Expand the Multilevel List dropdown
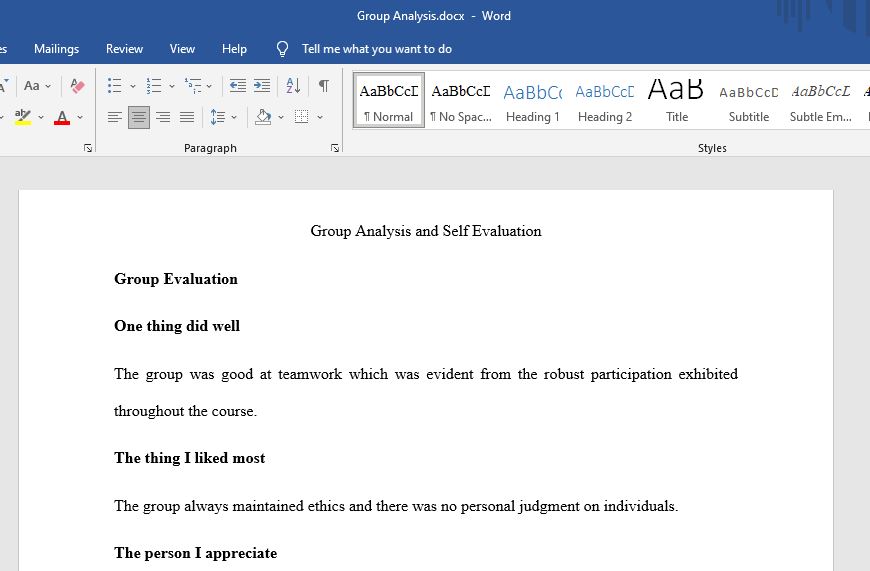 [209, 86]
